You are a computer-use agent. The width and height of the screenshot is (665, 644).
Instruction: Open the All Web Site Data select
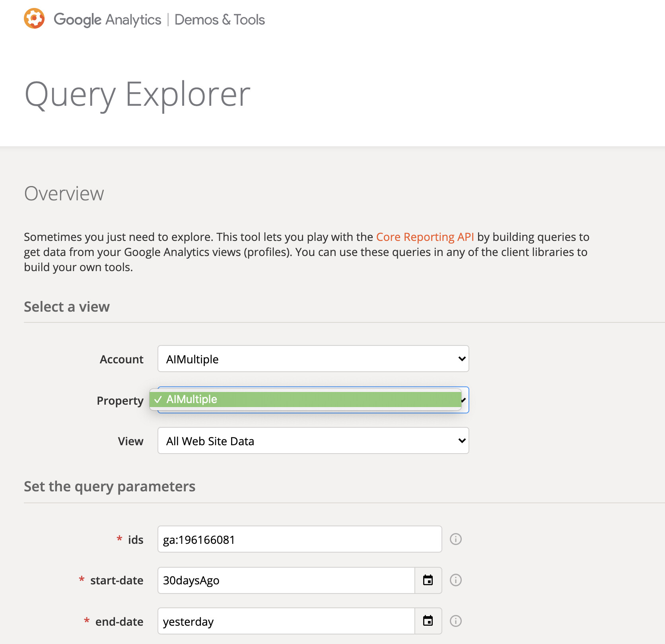tap(313, 440)
